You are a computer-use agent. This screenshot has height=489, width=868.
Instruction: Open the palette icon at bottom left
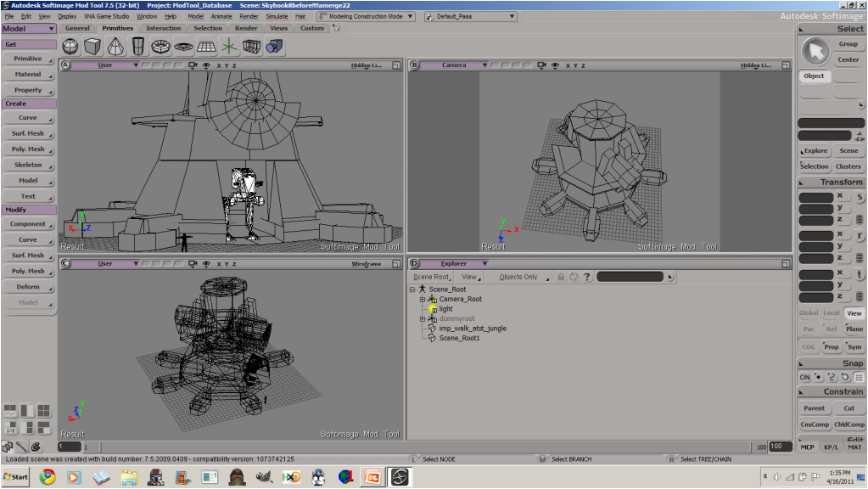point(36,447)
